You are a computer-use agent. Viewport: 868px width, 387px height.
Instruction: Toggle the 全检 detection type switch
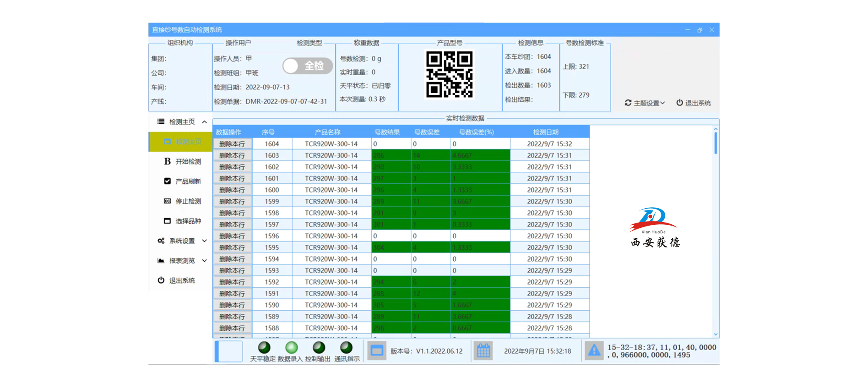pyautogui.click(x=307, y=66)
